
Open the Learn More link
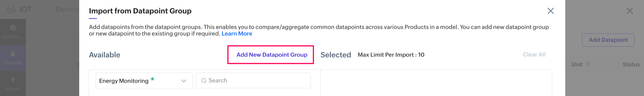(237, 34)
